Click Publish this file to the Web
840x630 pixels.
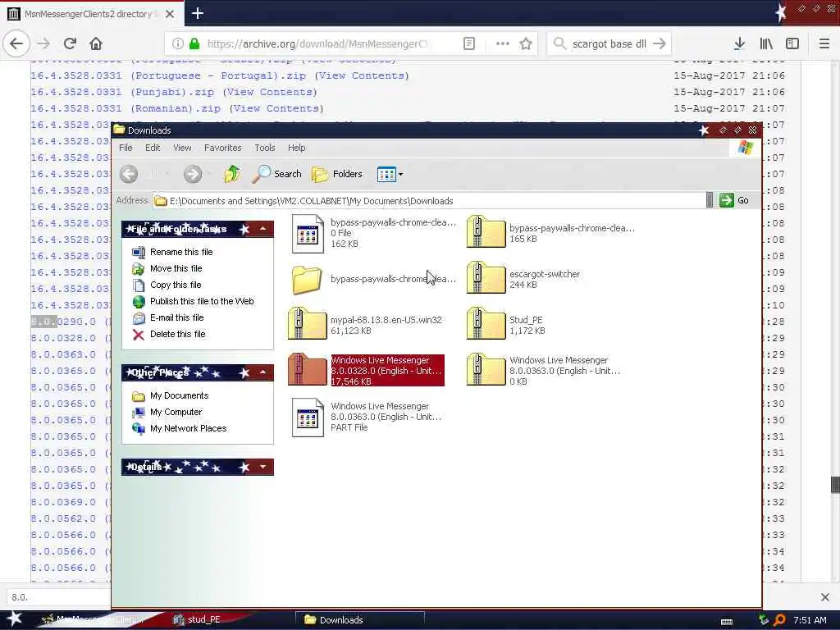[x=202, y=301]
